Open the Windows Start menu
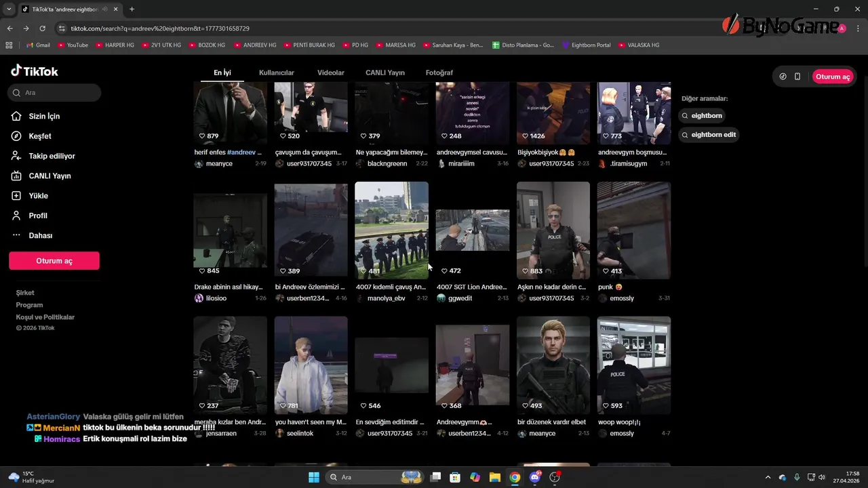 [314, 477]
